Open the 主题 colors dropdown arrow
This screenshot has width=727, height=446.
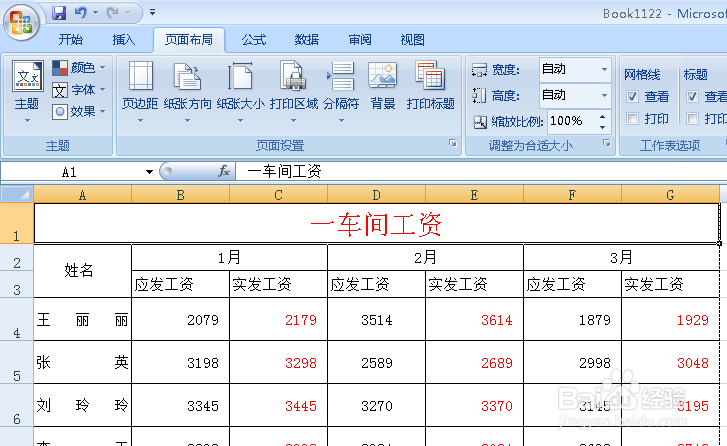[x=102, y=68]
